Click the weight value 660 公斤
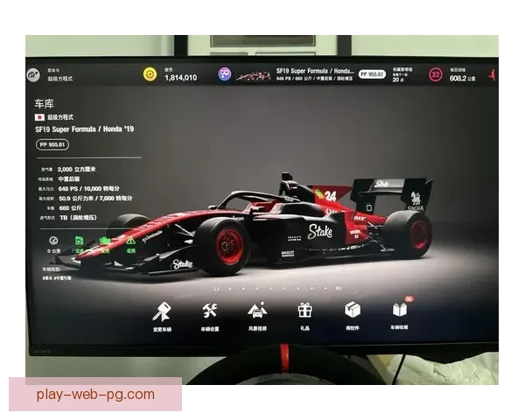The image size is (525, 420). (70, 208)
